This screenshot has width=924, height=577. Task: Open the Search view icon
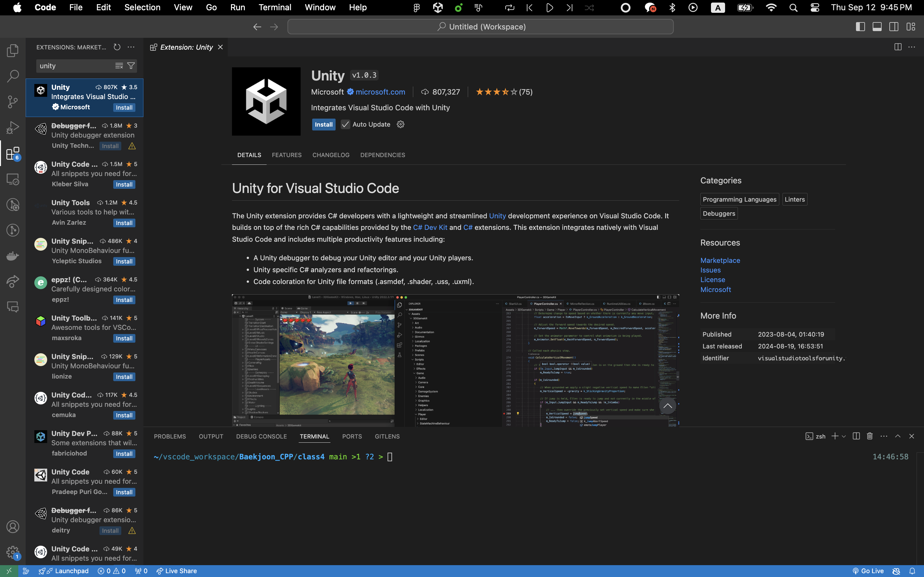point(12,76)
